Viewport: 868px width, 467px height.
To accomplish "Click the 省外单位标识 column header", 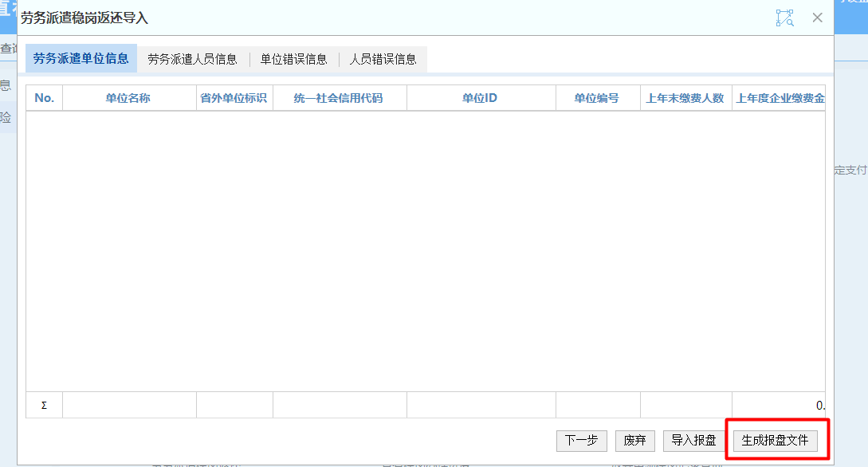I will (234, 98).
